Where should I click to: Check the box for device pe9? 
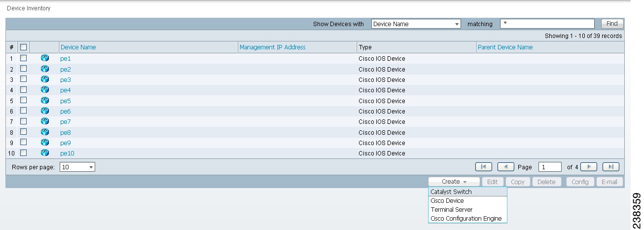pyautogui.click(x=23, y=142)
